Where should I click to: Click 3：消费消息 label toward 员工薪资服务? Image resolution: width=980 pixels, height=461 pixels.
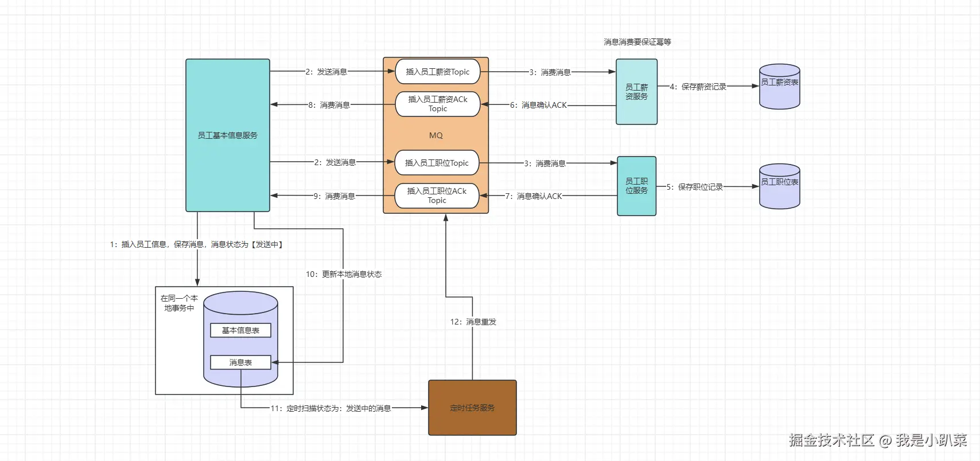click(550, 72)
